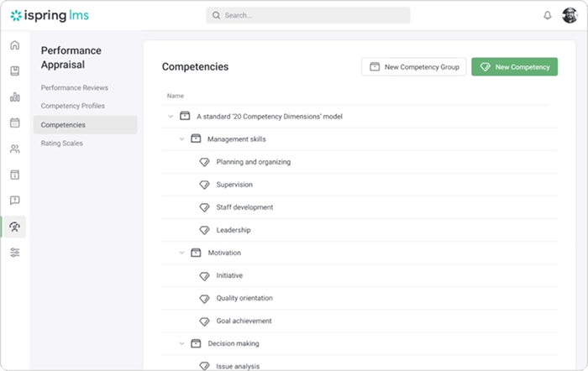Screen dimensions: 588x371
Task: Open the Quality orientation competency
Action: [x=244, y=298]
